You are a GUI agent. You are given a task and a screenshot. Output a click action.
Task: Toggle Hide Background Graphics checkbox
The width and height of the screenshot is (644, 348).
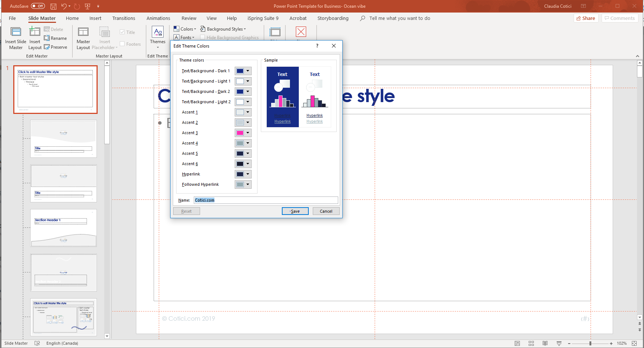click(202, 37)
